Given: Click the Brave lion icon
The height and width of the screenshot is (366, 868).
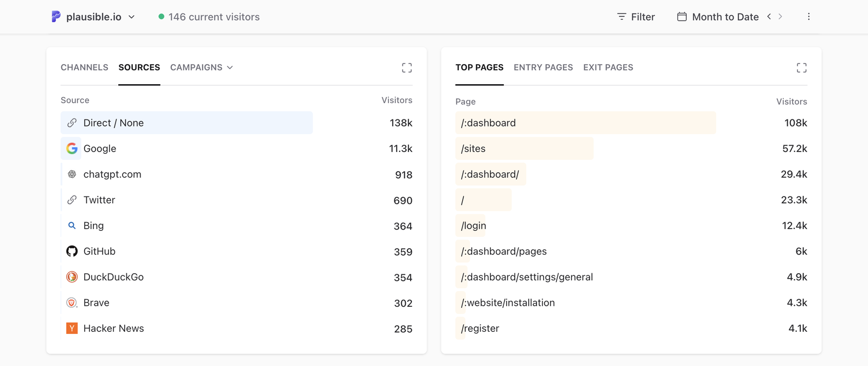Looking at the screenshot, I should tap(72, 302).
